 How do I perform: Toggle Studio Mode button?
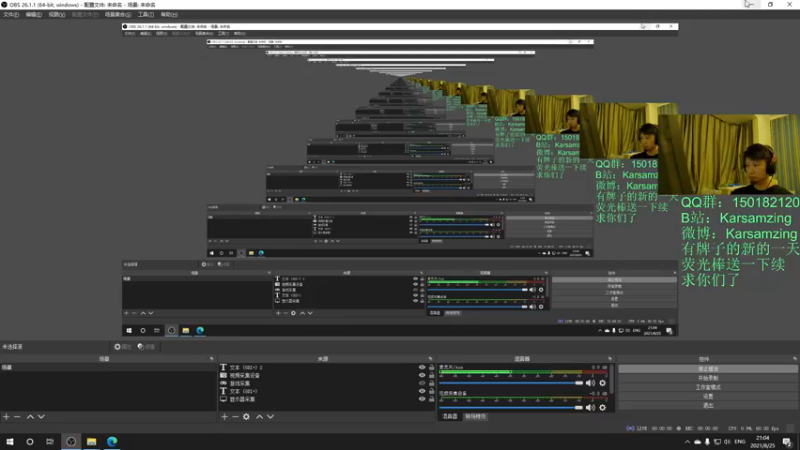click(708, 387)
